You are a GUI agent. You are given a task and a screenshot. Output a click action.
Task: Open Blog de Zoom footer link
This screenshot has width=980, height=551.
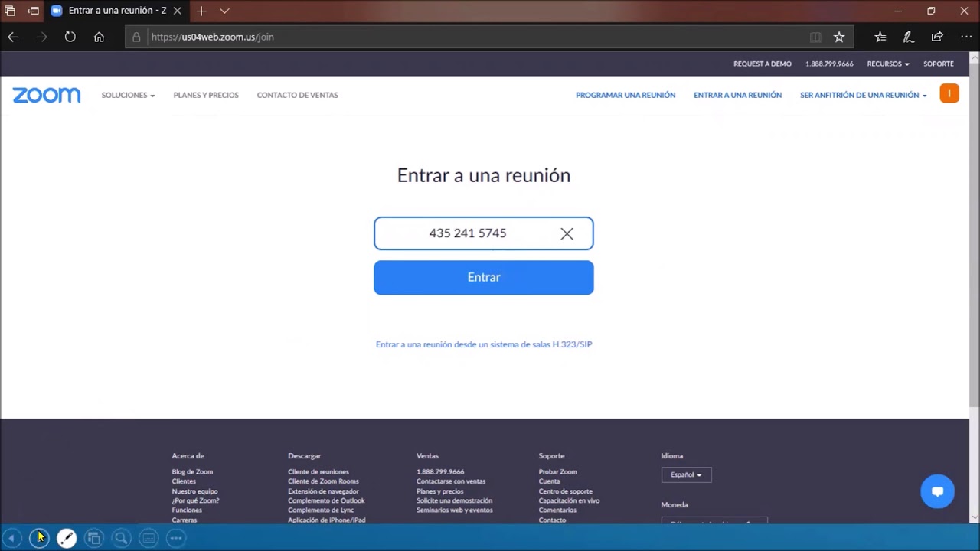click(x=192, y=472)
